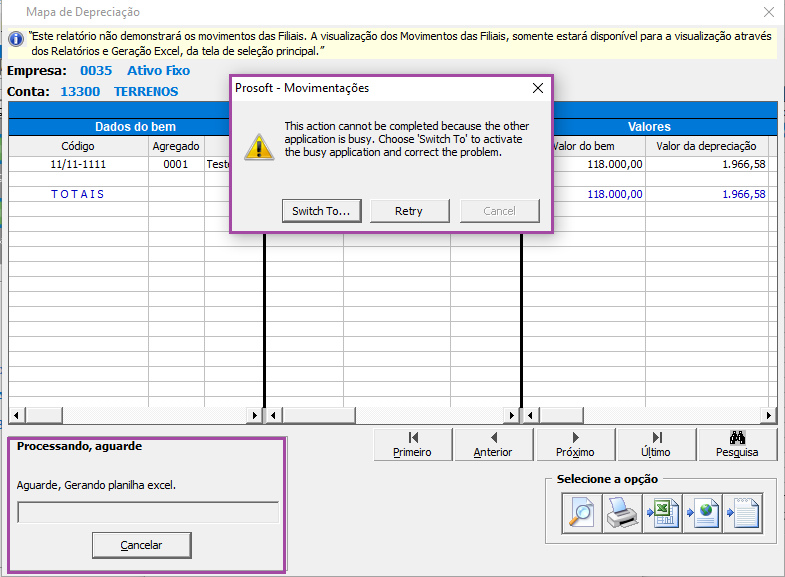Screen dimensions: 785x577
Task: Click the disabled Cancel dialog button
Action: click(499, 211)
